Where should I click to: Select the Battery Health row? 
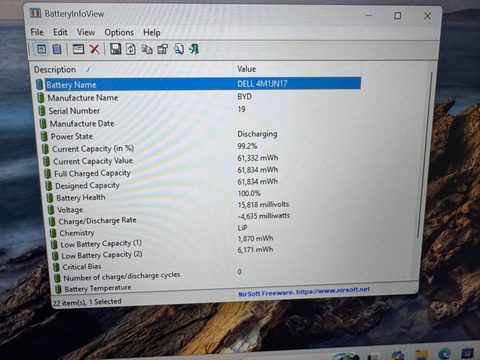click(202, 196)
